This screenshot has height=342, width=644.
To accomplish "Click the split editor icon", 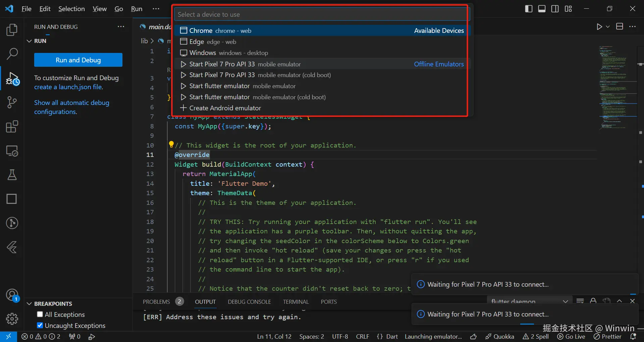I will 620,26.
